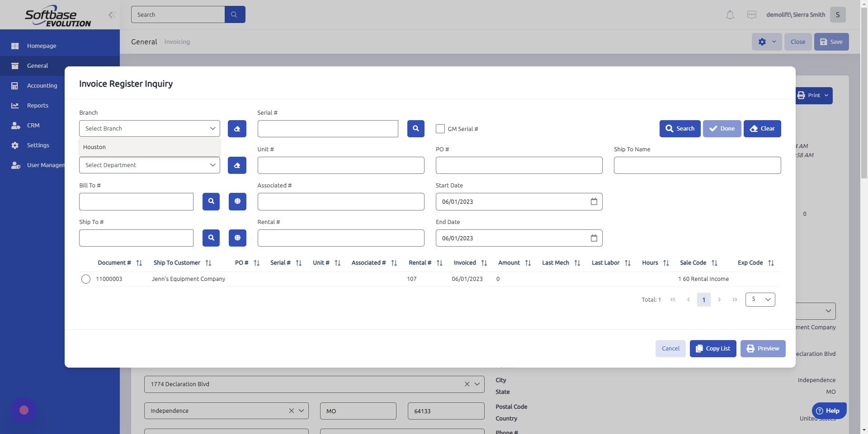This screenshot has height=434, width=868.
Task: Open CRM in the sidebar
Action: (x=33, y=125)
